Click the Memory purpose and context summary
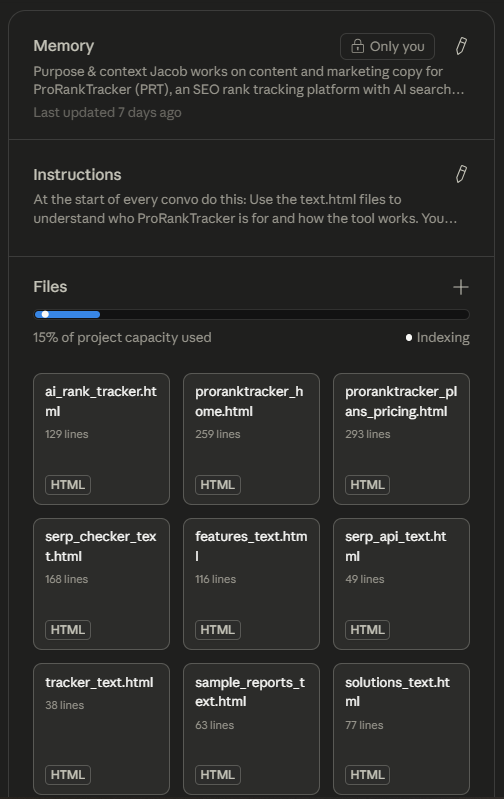The image size is (504, 799). [249, 80]
